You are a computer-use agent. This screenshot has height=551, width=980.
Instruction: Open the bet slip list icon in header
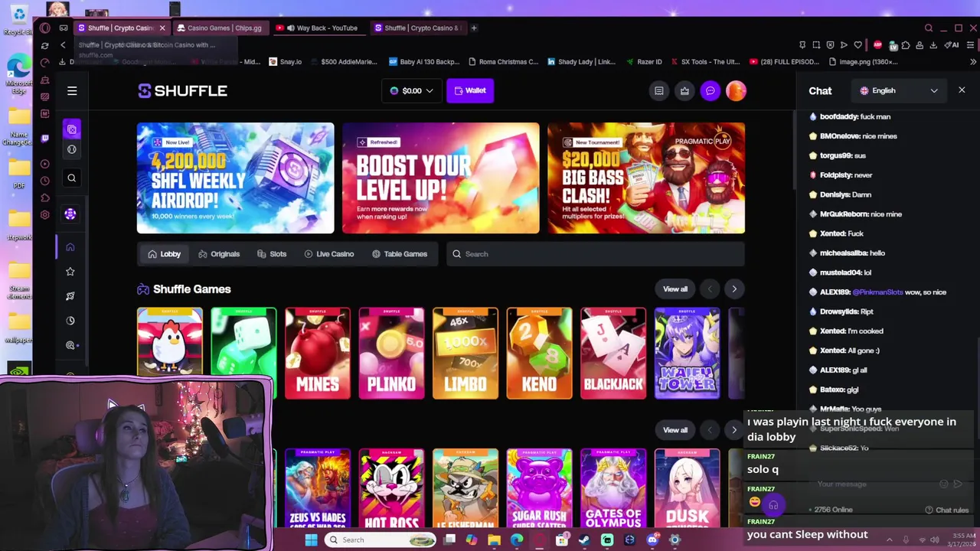[x=658, y=90]
